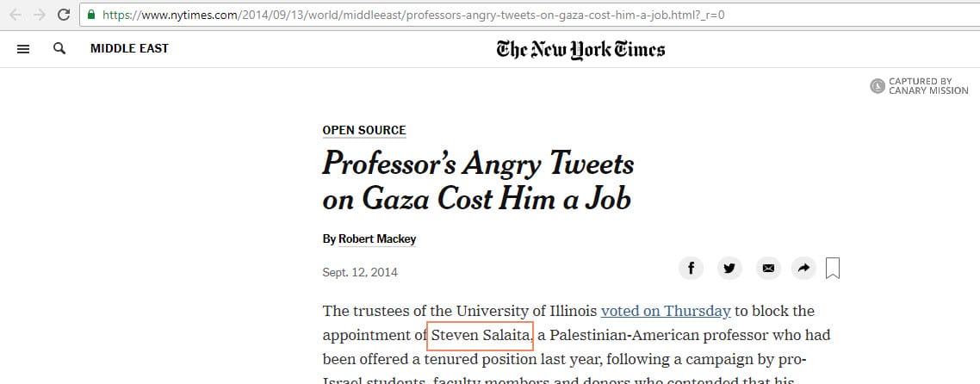This screenshot has height=384, width=980.
Task: Open author Robert Mackey's byline link
Action: (x=377, y=238)
